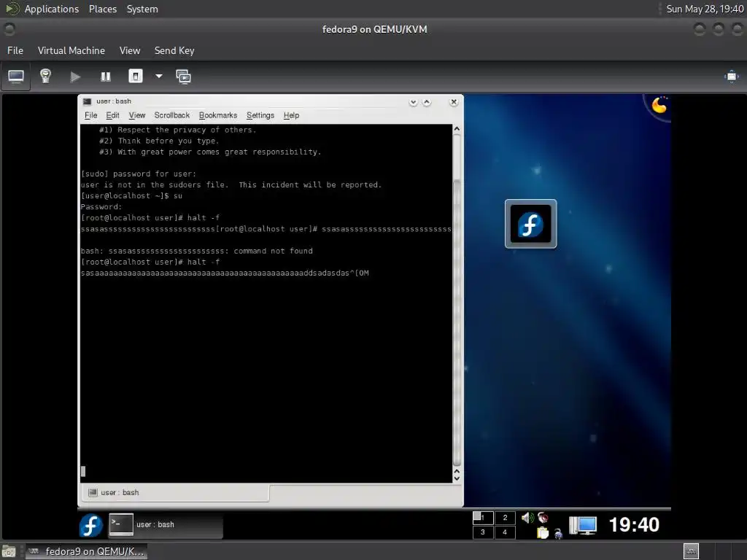Click 'command not found' terminal line
The width and height of the screenshot is (747, 560).
pyautogui.click(x=197, y=251)
